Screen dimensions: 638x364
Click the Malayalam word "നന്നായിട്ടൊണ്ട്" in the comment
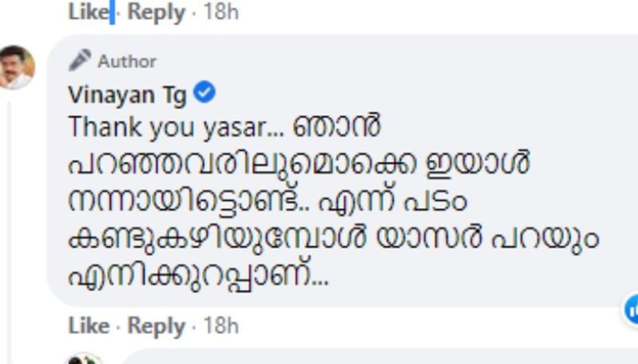point(185,202)
